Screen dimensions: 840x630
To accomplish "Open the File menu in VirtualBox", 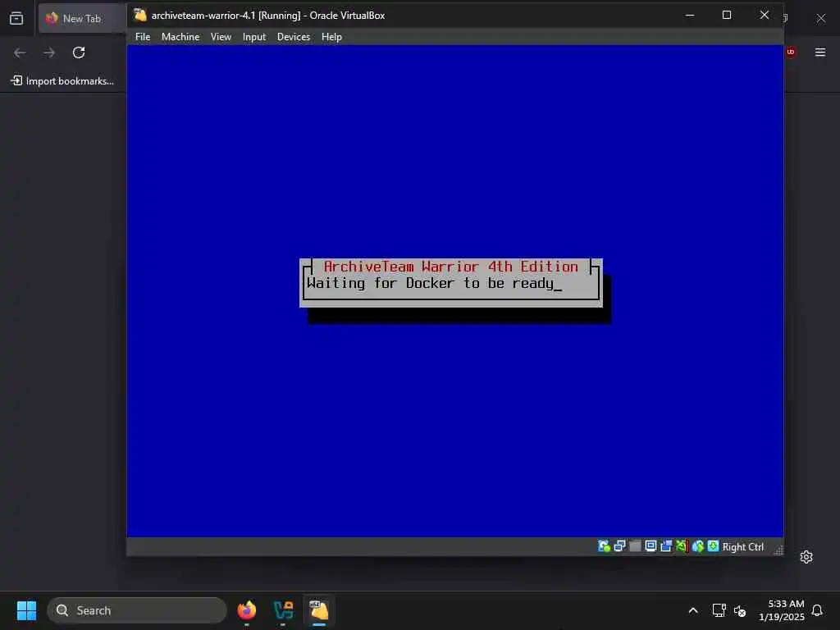I will (143, 37).
